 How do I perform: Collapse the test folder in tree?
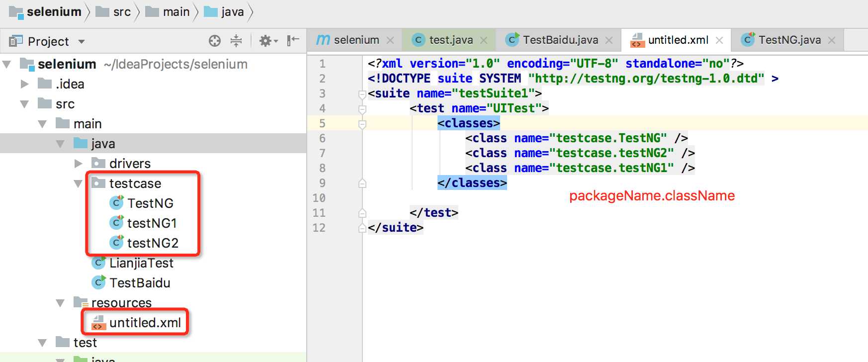tap(42, 343)
